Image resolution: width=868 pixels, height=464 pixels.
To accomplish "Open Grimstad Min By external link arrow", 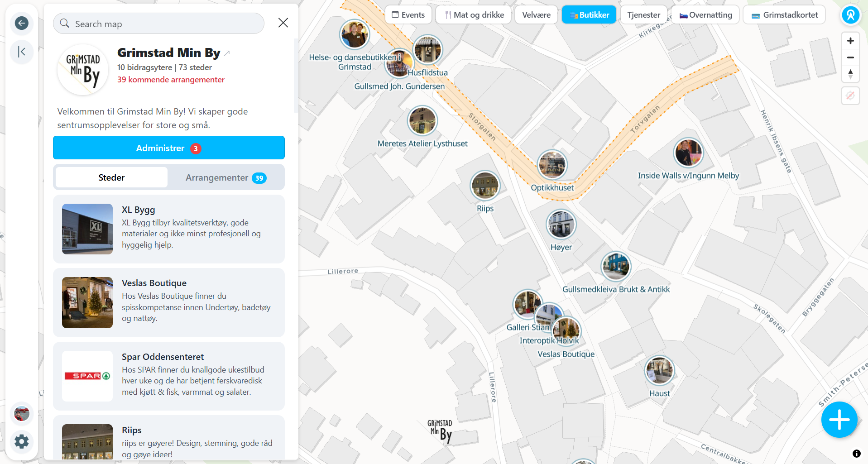I will (227, 53).
